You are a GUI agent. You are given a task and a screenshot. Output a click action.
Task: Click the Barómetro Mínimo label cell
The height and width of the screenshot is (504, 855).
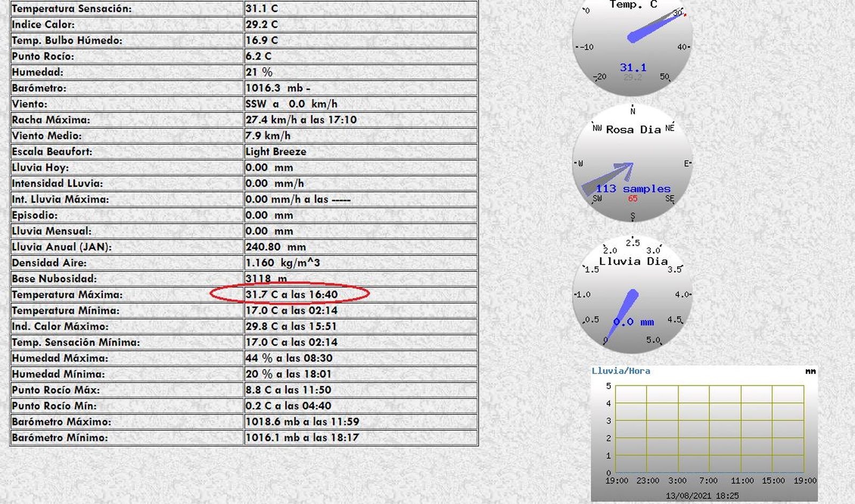tap(127, 438)
